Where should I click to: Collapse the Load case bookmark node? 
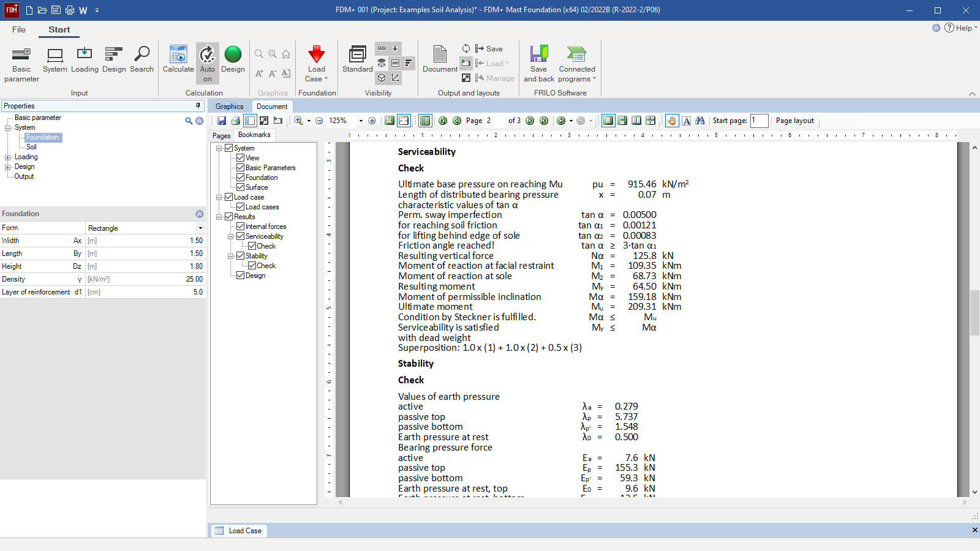(219, 197)
